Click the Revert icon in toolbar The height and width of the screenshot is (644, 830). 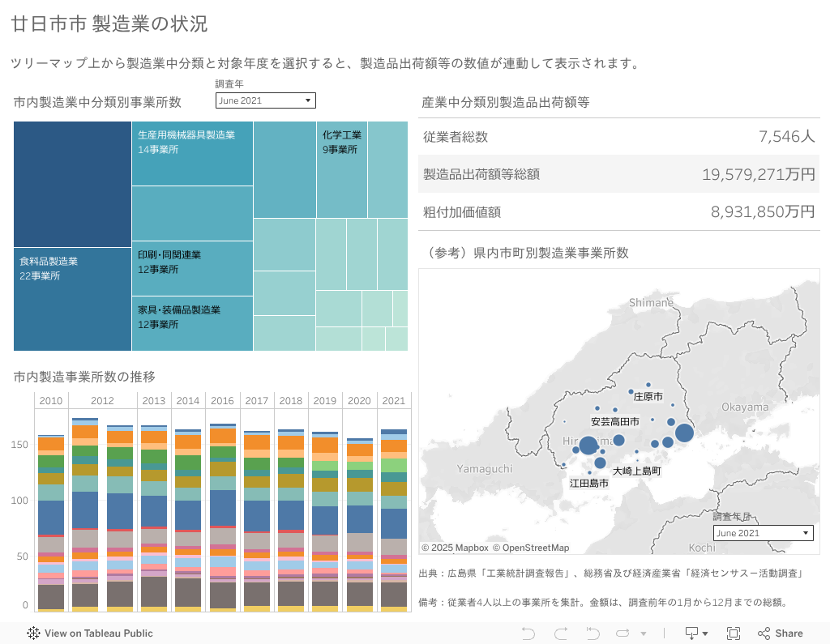pos(593,633)
